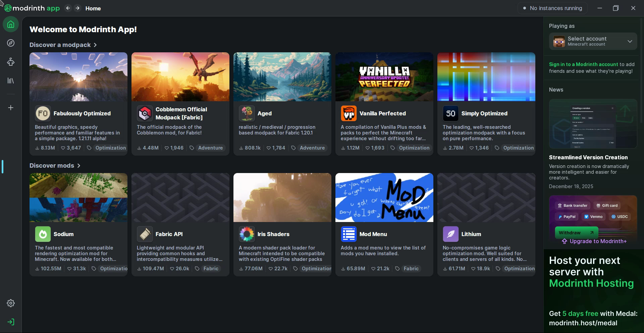The height and width of the screenshot is (333, 644).
Task: Open the Vanilla Perfected modpack banner image
Action: coord(384,77)
